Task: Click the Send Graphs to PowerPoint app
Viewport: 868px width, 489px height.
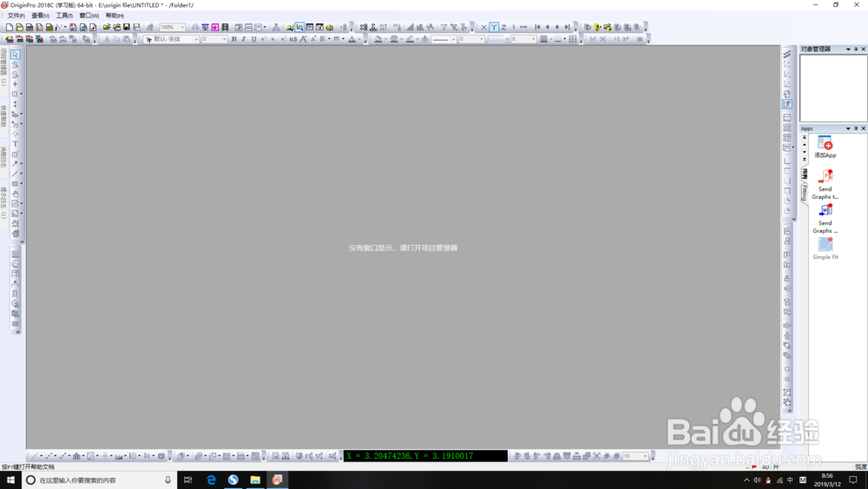Action: coord(825,184)
